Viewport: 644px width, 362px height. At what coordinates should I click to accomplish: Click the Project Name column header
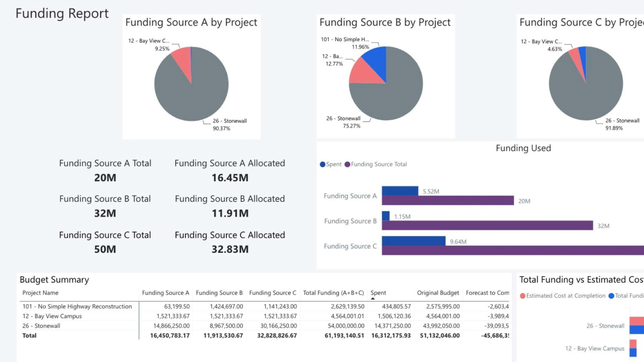tap(40, 293)
